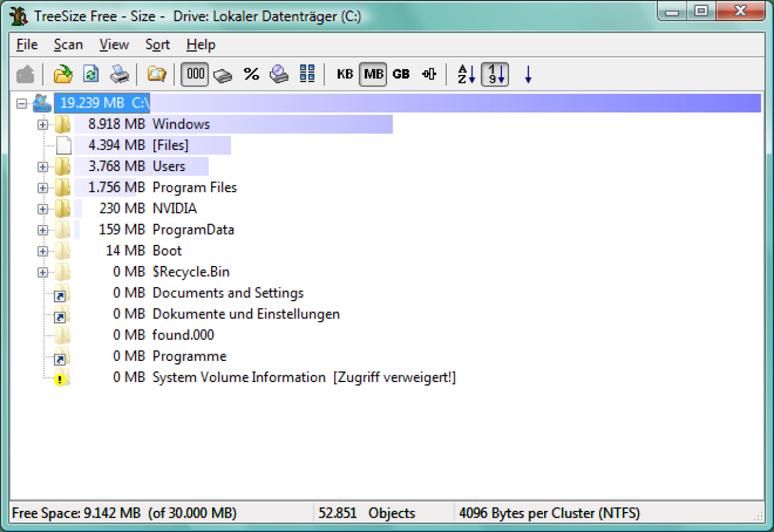Click the drive icon next to C:\
Viewport: 774px width, 532px height.
click(42, 103)
